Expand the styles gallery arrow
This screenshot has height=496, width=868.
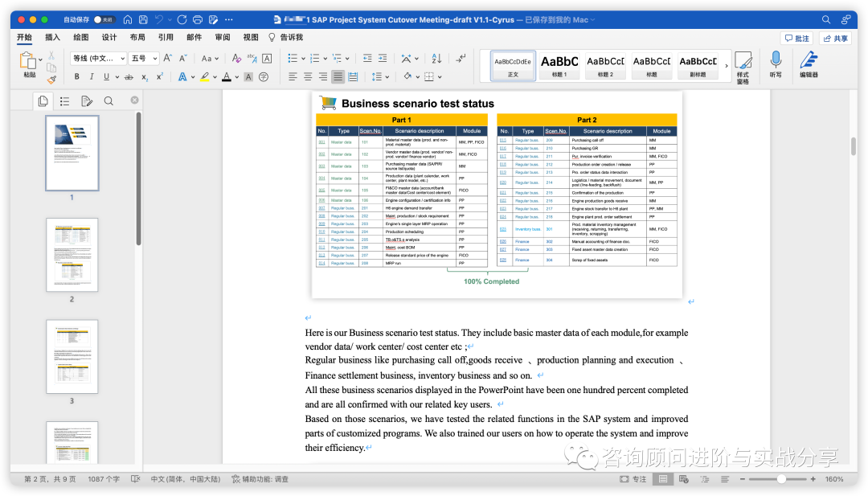[727, 66]
